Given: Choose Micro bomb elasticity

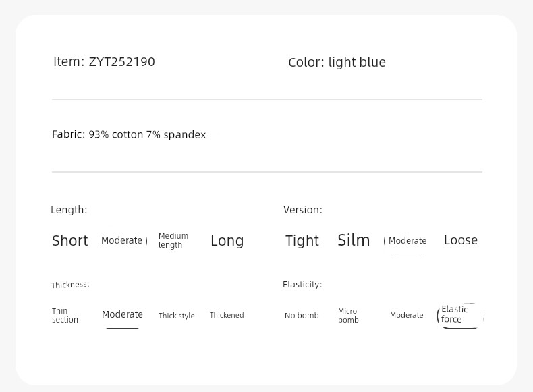Looking at the screenshot, I should click(x=348, y=316).
